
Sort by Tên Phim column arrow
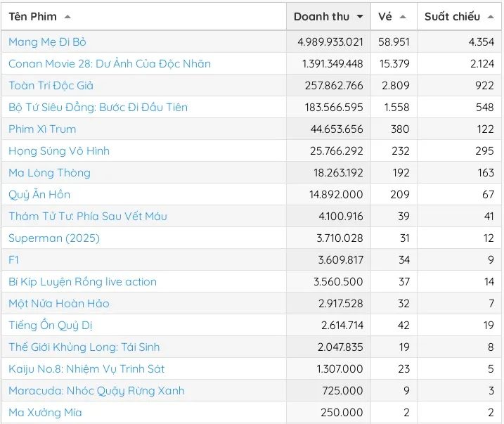67,16
